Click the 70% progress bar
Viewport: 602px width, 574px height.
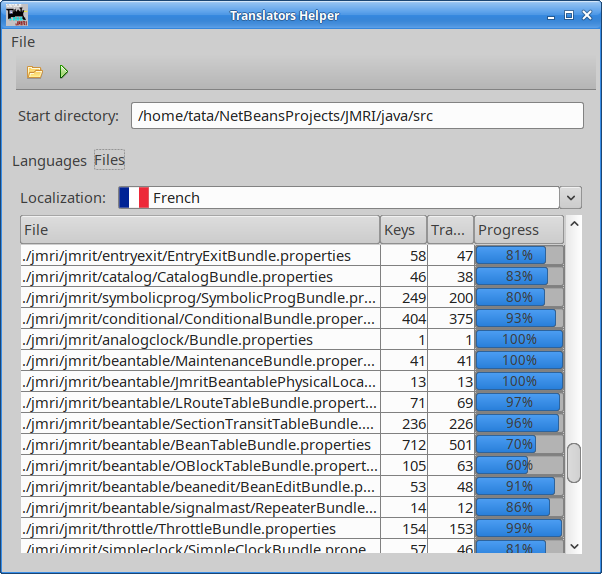[x=519, y=445]
